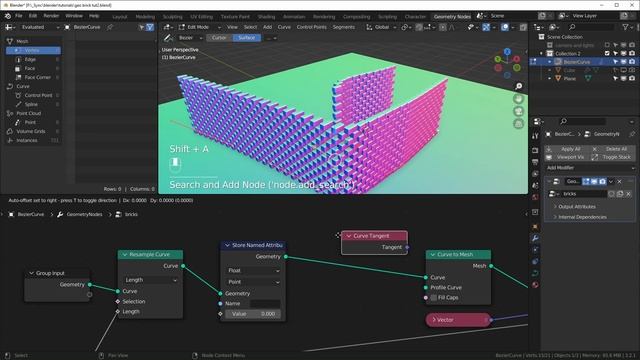Toggle Fill Caps checkbox on Curve to Mesh
This screenshot has height=360, width=640.
(x=434, y=298)
